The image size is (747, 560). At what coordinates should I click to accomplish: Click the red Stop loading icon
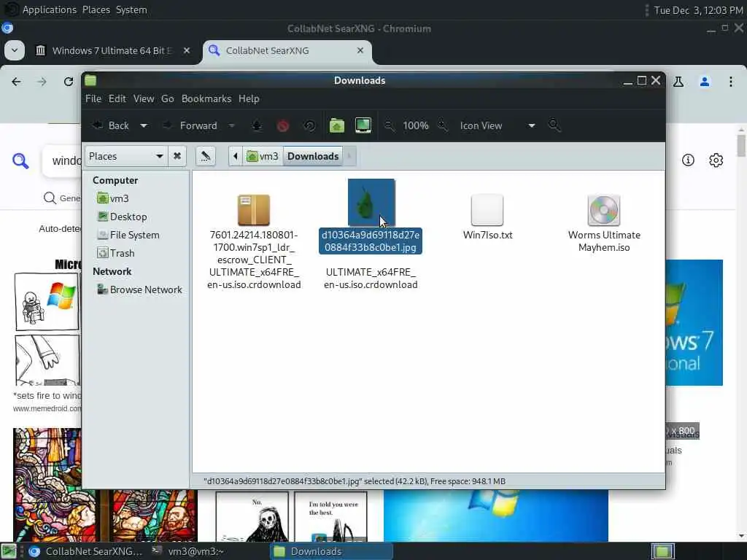pyautogui.click(x=283, y=125)
